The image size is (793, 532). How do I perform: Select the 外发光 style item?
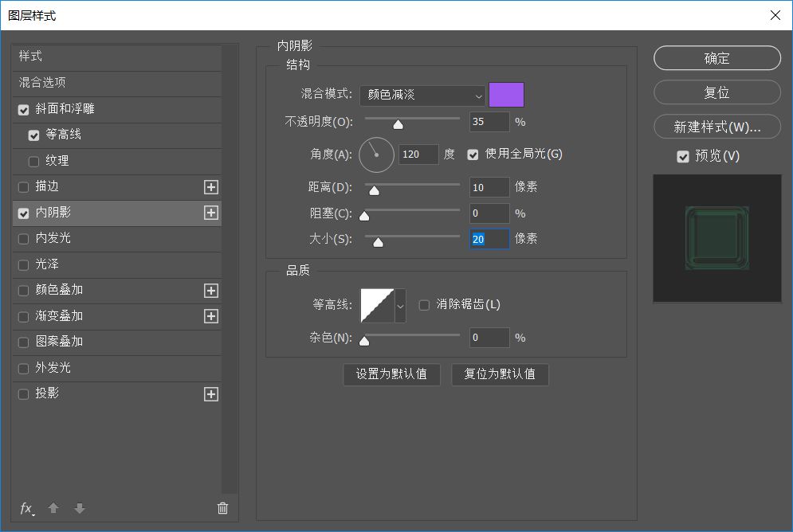click(53, 368)
